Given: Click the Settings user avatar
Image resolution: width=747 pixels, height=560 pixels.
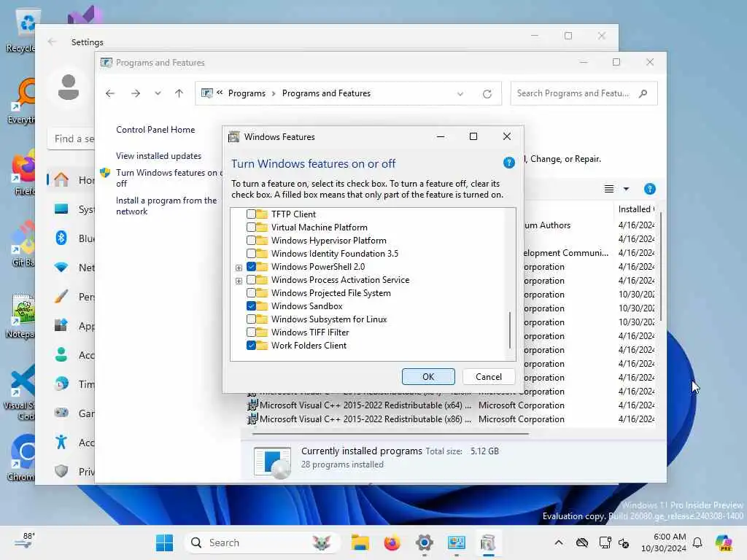Looking at the screenshot, I should coord(69,87).
